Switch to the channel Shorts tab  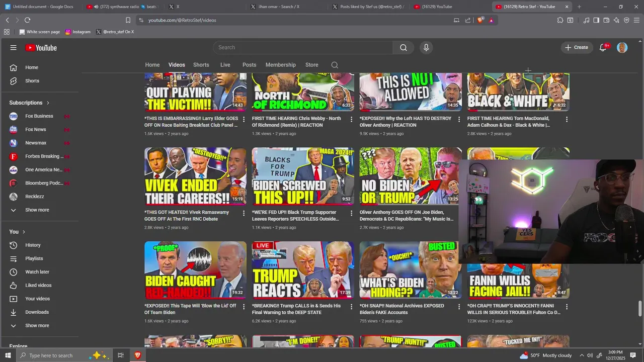(x=201, y=65)
